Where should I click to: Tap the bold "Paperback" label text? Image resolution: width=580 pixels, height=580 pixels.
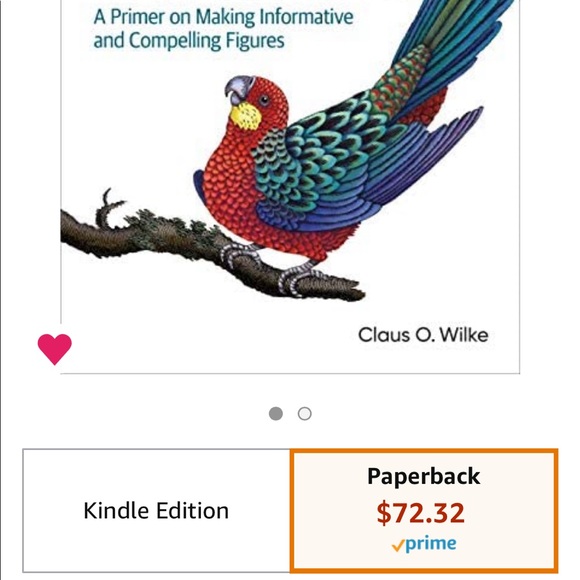point(424,476)
